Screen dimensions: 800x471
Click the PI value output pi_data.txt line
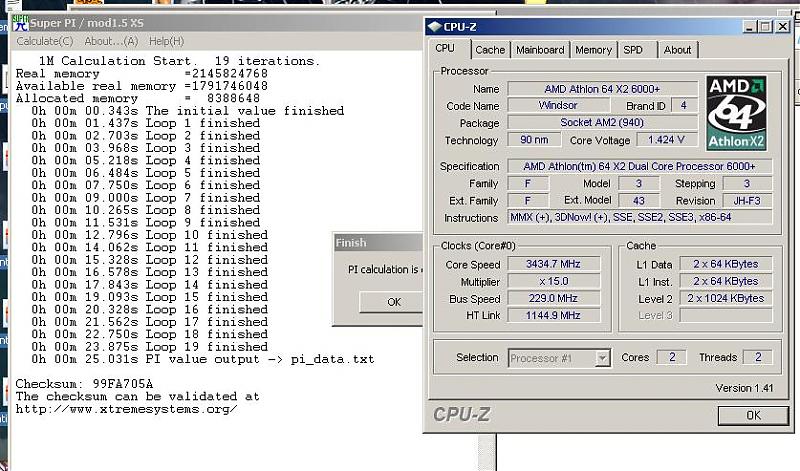tap(203, 359)
